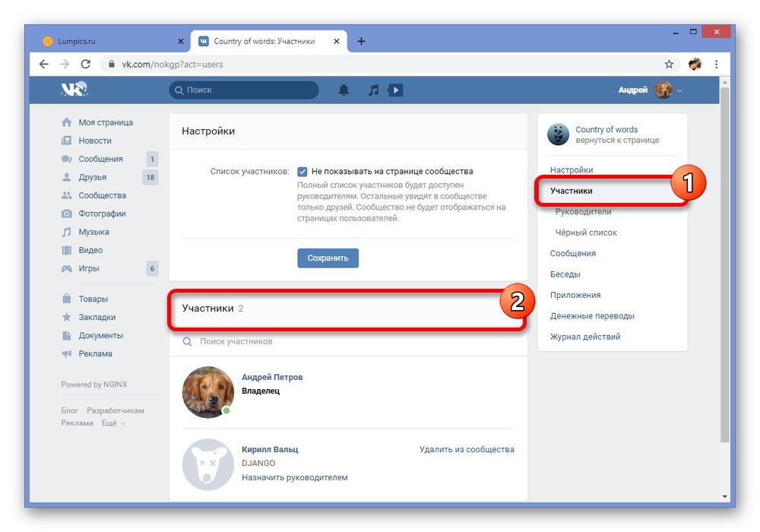760x532 pixels.
Task: Bookmark page with the star icon
Action: pyautogui.click(x=669, y=64)
